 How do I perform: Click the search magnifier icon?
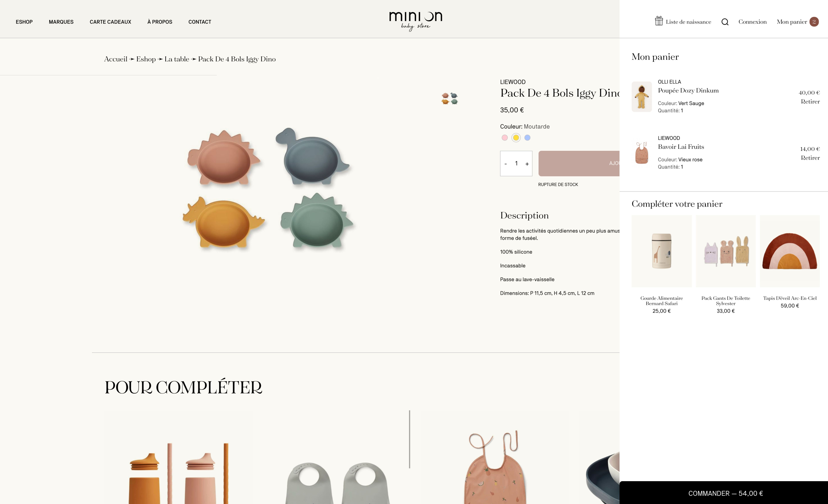click(x=725, y=22)
